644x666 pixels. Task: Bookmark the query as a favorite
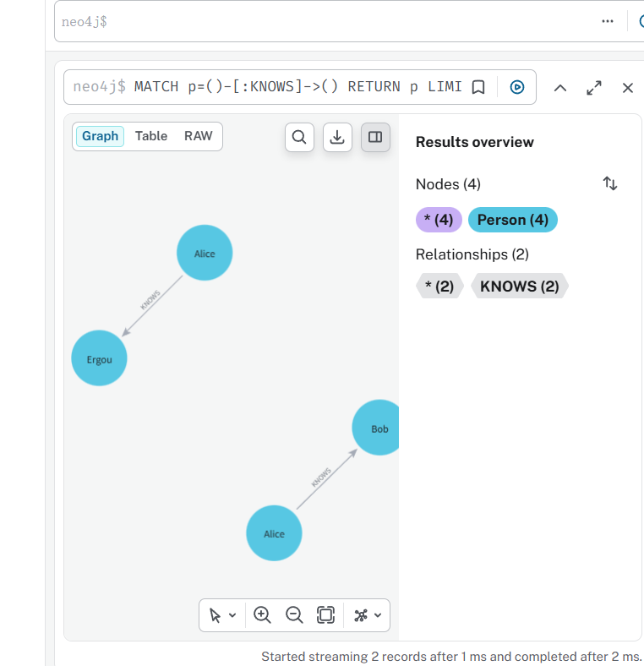(478, 87)
